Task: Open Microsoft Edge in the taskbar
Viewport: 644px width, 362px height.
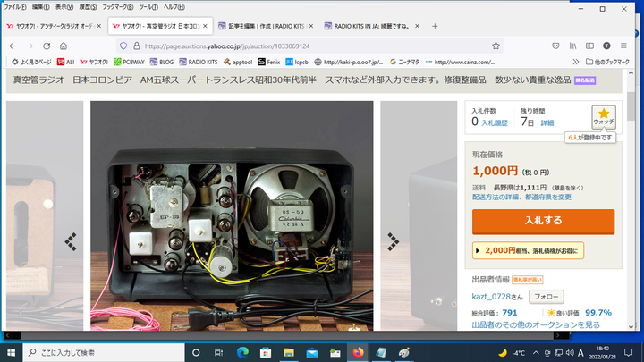Action: [242, 352]
